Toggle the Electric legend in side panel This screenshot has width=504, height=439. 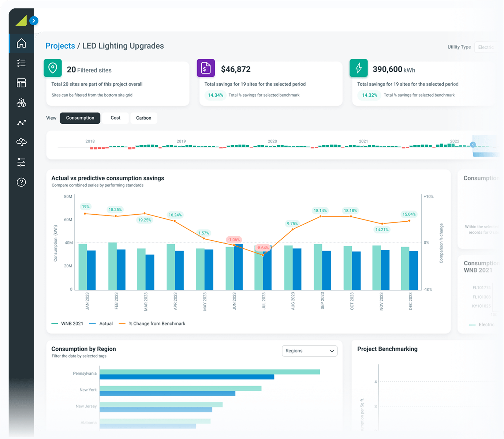pos(482,325)
